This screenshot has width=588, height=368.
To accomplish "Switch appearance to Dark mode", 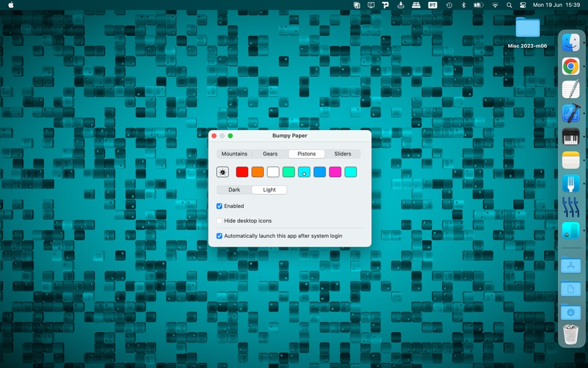I will click(x=234, y=190).
